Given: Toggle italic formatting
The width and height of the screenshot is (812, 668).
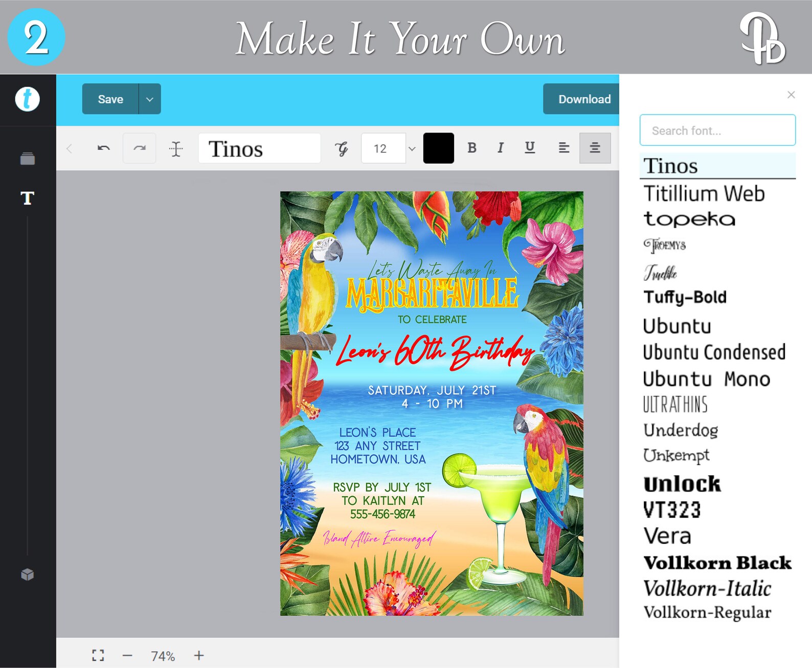Looking at the screenshot, I should 501,148.
